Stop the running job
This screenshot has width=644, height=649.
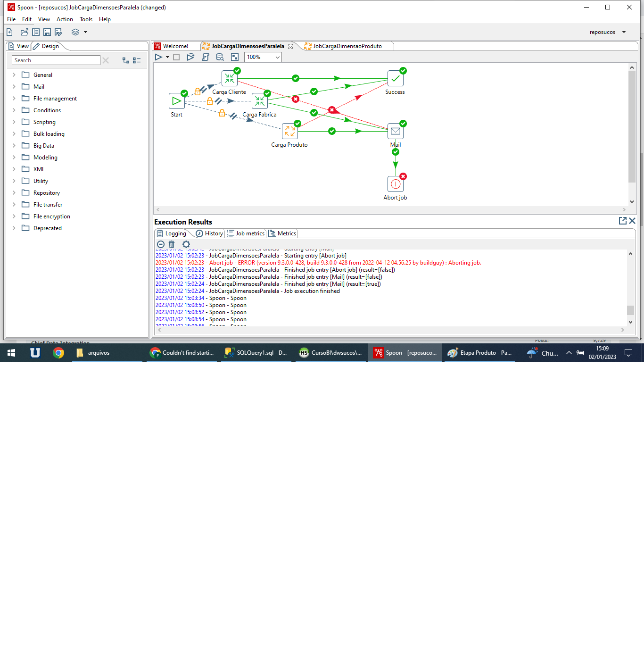click(176, 57)
